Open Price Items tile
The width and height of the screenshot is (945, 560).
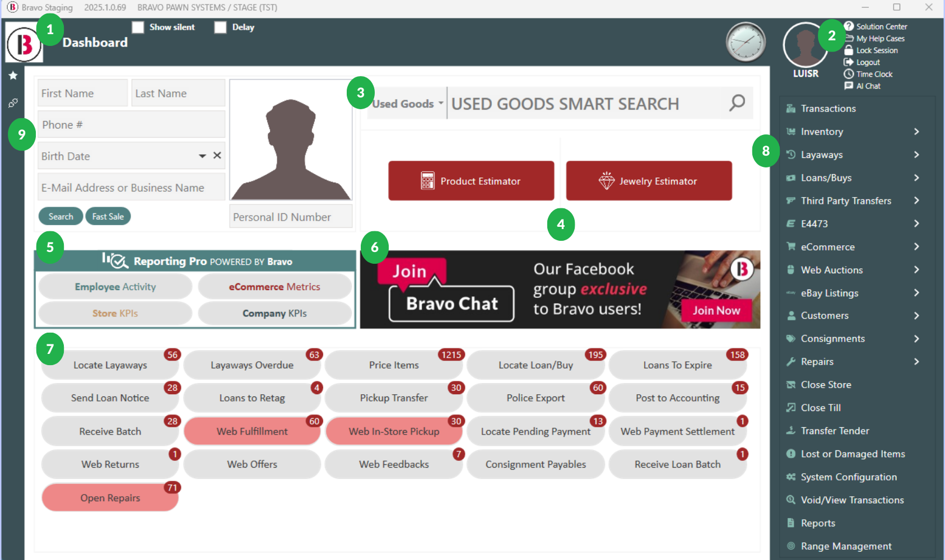[394, 365]
